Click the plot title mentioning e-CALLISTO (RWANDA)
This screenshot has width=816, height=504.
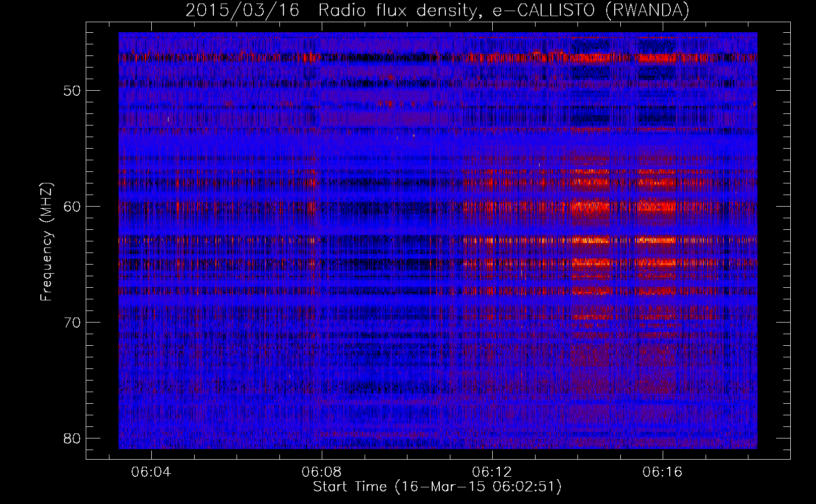click(x=437, y=10)
